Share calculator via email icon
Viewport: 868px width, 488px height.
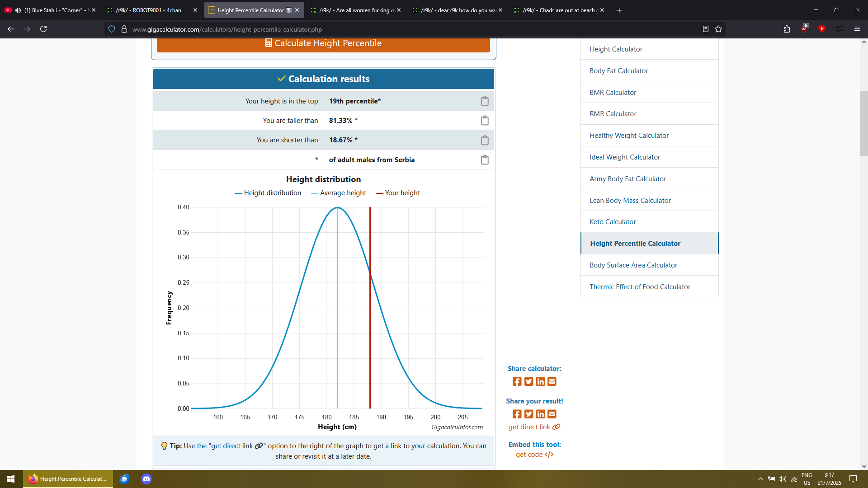552,382
